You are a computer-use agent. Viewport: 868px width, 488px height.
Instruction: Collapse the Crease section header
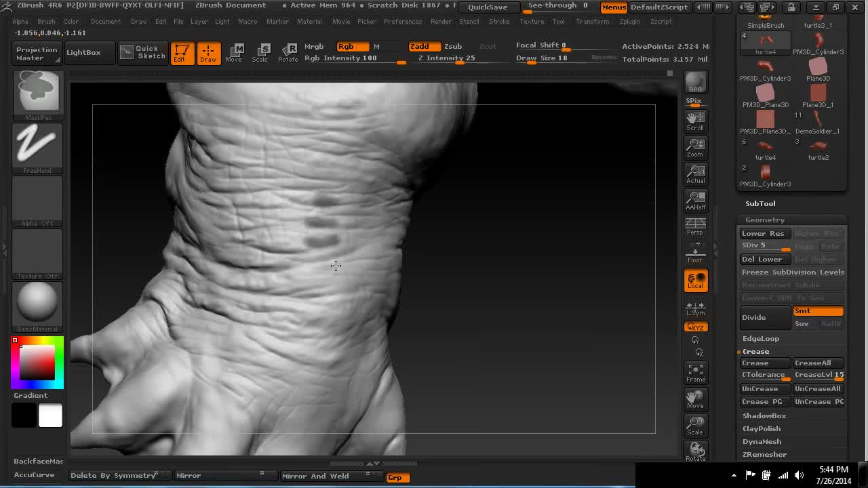[755, 351]
